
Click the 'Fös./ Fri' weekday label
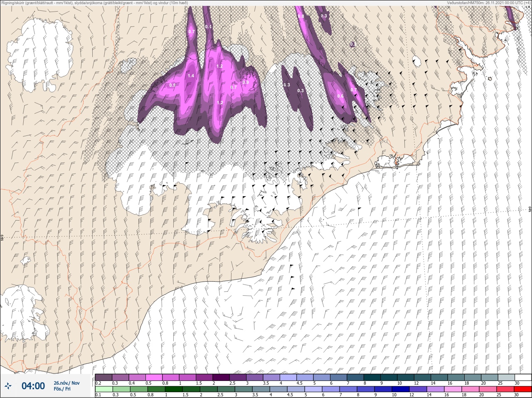coord(62,389)
